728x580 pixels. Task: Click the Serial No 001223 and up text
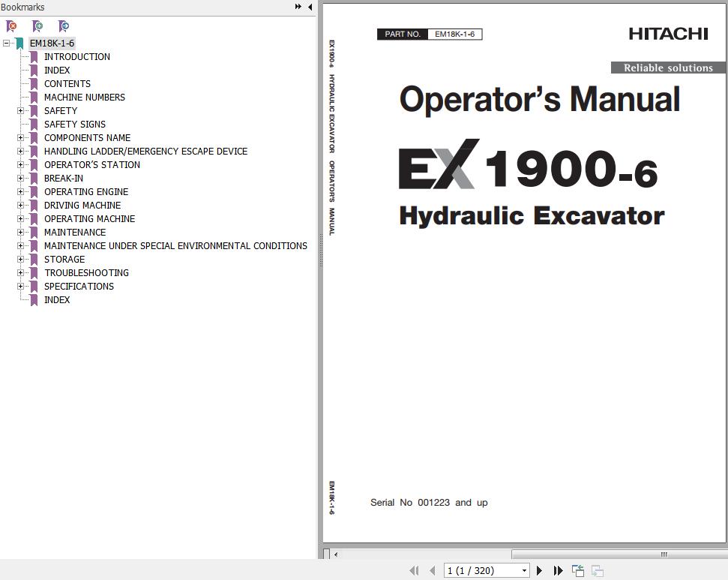(429, 503)
